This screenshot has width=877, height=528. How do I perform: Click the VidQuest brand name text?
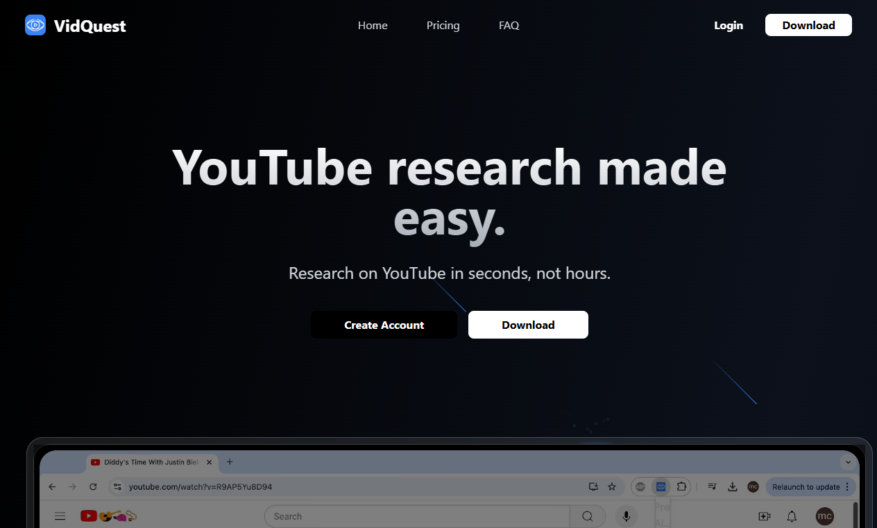(90, 26)
